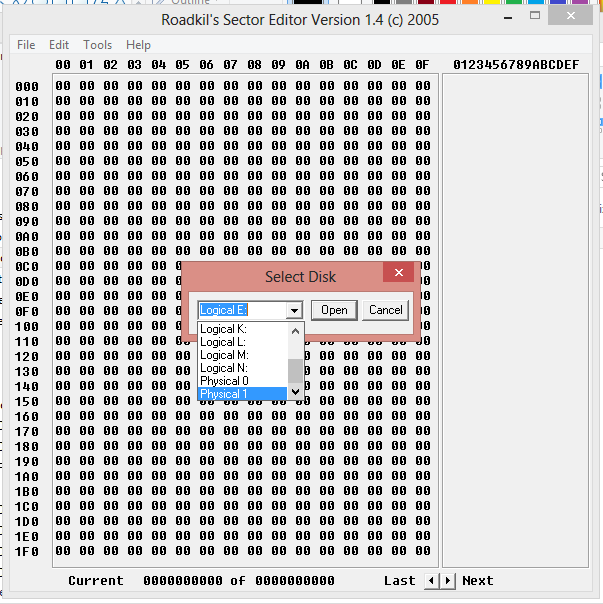Choose Physical 0 in the disk list
The height and width of the screenshot is (604, 603).
pos(242,381)
